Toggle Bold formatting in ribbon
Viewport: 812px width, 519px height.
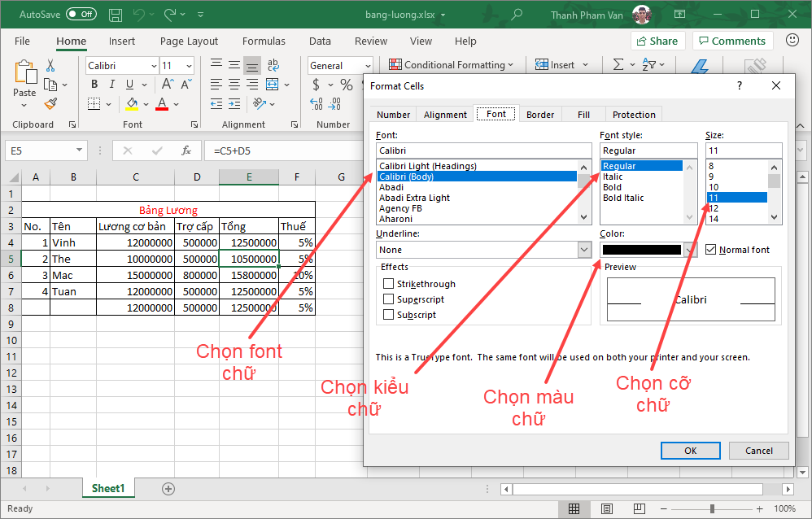94,85
